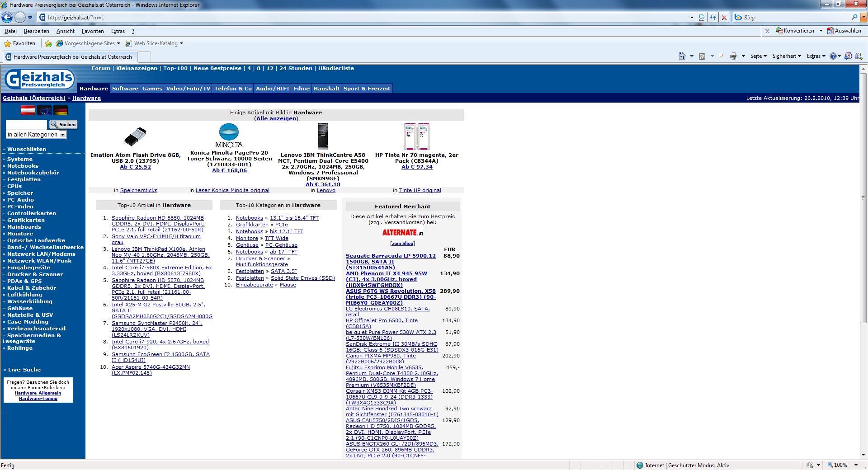Click the Lenovo ThinkCentre tower thumbnail

coord(323,136)
